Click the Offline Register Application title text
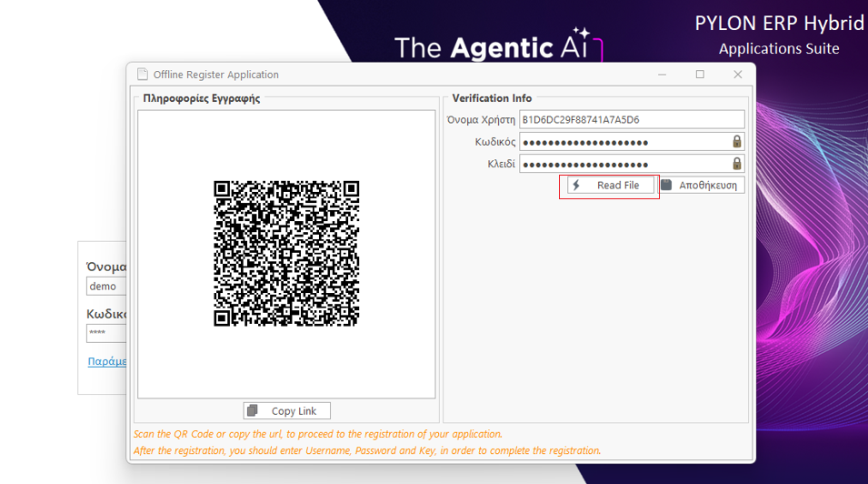Image resolution: width=868 pixels, height=484 pixels. pyautogui.click(x=215, y=75)
